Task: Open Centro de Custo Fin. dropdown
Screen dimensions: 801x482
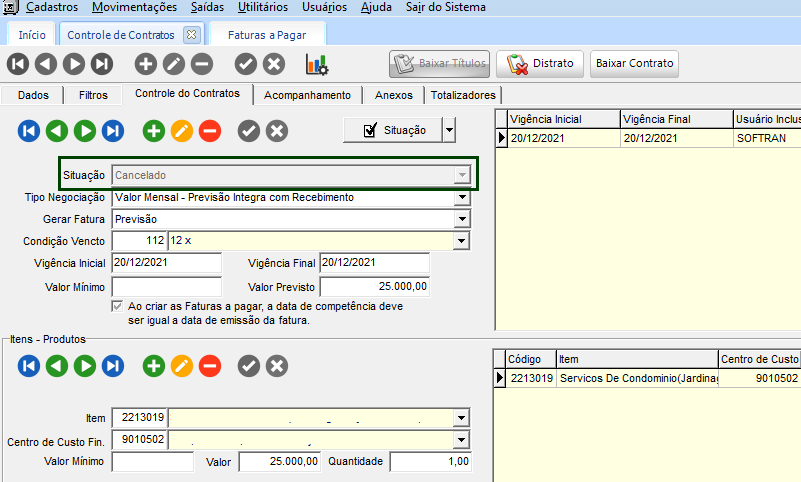Action: [461, 440]
